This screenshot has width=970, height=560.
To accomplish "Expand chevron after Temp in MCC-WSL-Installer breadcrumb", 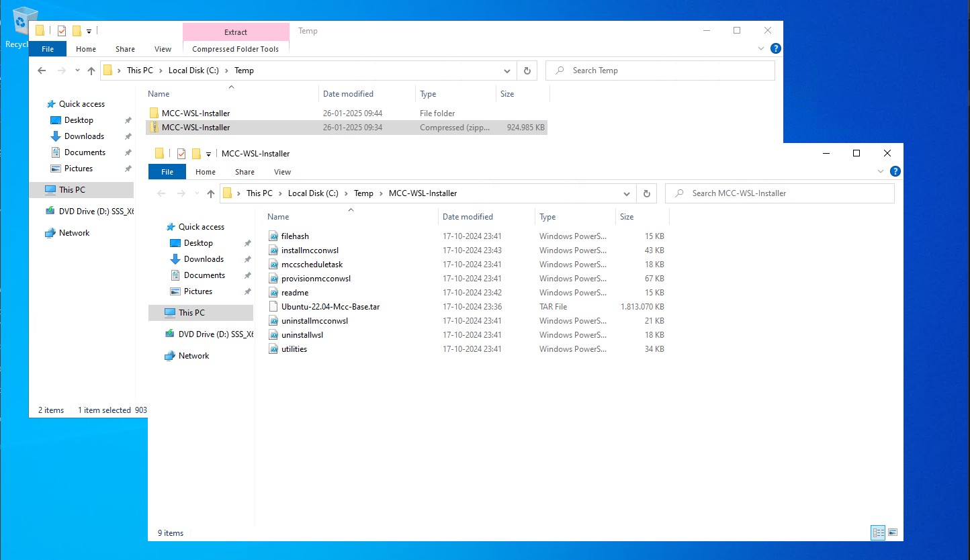I will 381,193.
